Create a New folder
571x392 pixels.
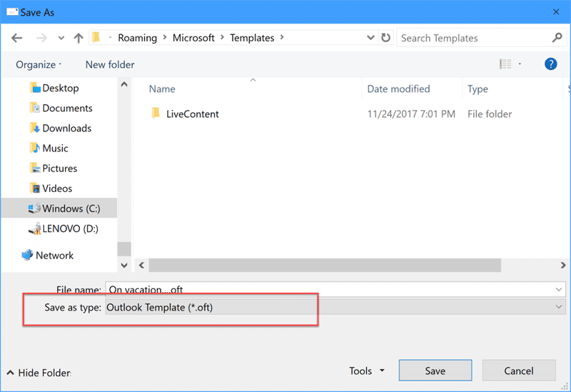110,64
